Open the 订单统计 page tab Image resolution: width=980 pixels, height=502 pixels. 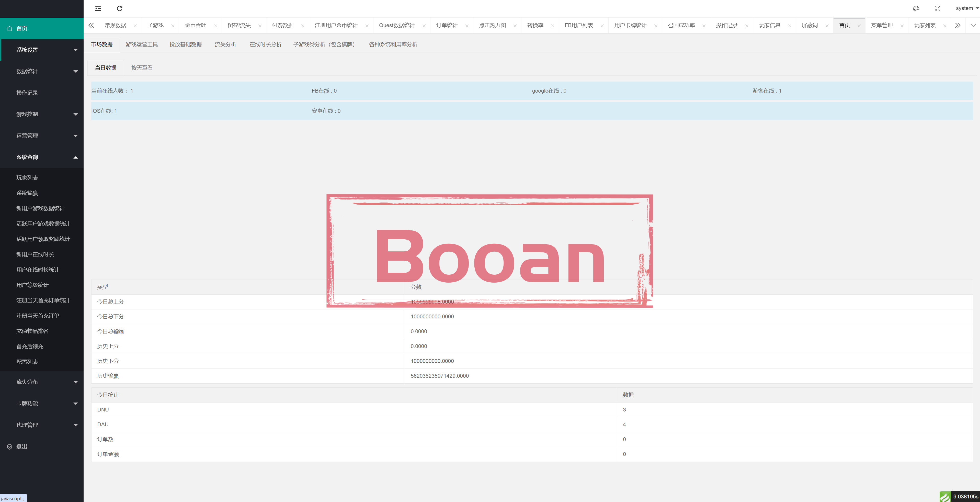(x=447, y=26)
